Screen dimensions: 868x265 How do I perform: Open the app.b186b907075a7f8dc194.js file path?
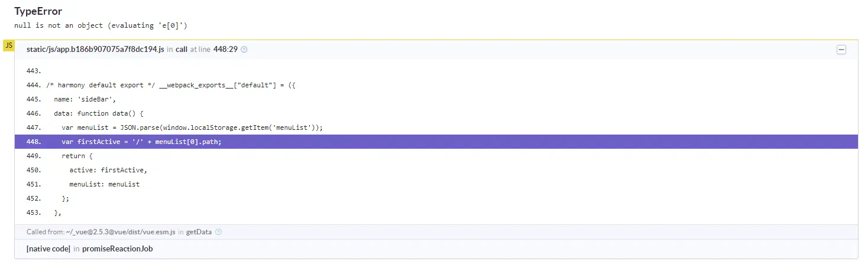click(x=95, y=50)
